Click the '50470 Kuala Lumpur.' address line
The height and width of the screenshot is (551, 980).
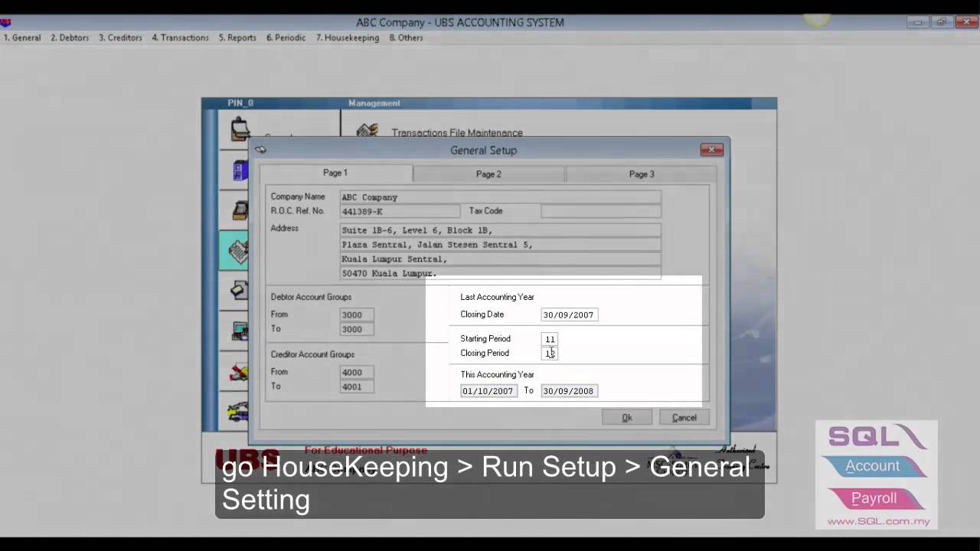(x=501, y=273)
